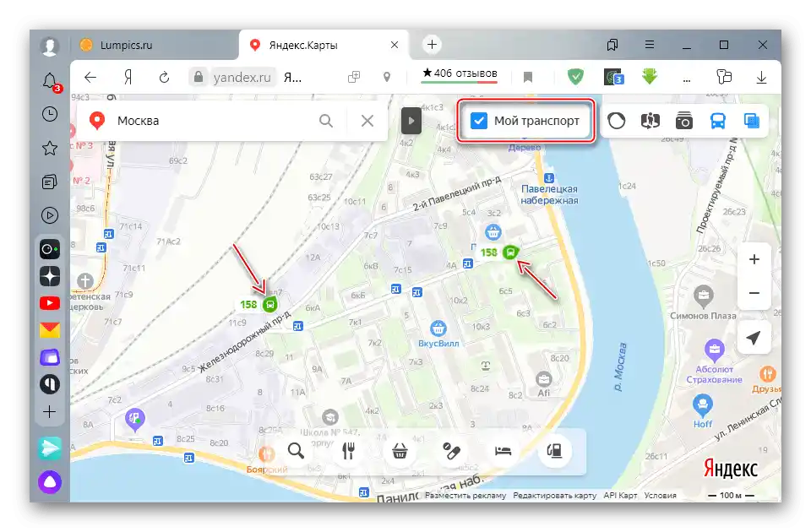The height and width of the screenshot is (532, 811).
Task: Open Редактировать карту link
Action: pyautogui.click(x=554, y=496)
